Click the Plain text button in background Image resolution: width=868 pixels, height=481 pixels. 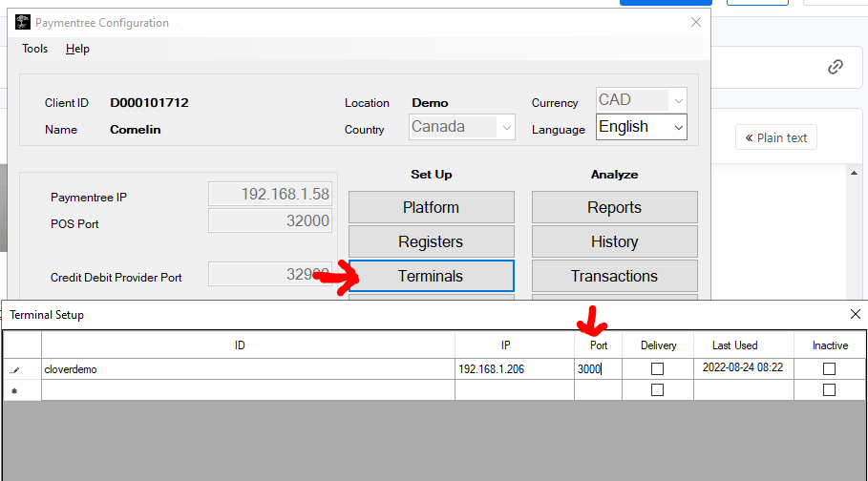click(x=776, y=137)
